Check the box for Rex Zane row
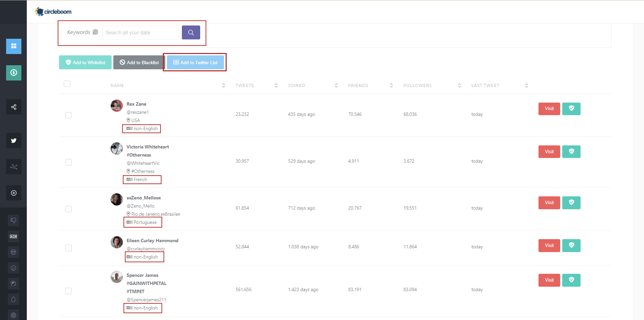 click(69, 115)
